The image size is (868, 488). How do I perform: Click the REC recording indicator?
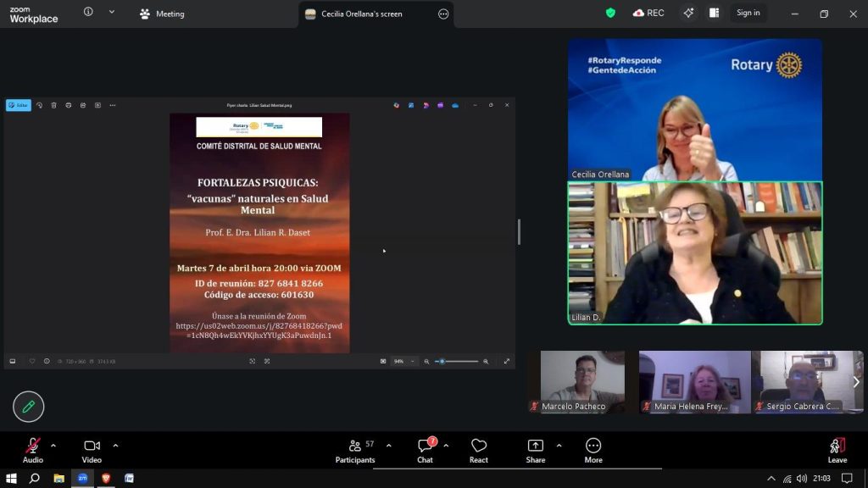click(648, 13)
